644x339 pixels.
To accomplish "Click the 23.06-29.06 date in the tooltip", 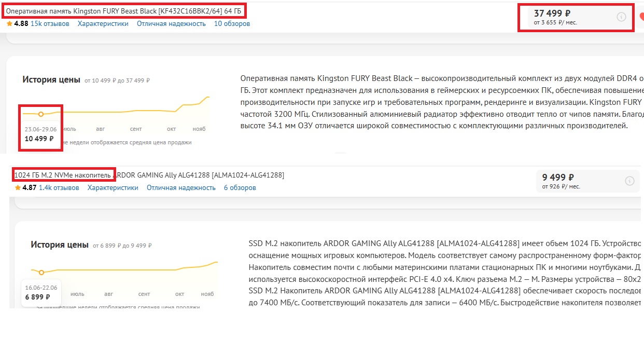I will [x=40, y=129].
